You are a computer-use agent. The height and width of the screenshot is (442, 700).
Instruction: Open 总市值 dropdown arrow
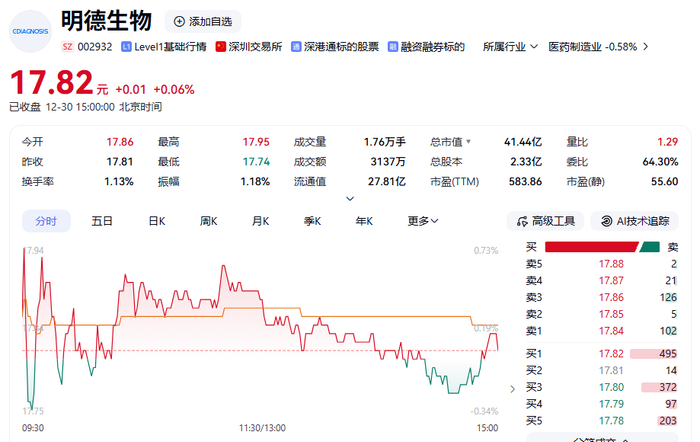pyautogui.click(x=468, y=142)
